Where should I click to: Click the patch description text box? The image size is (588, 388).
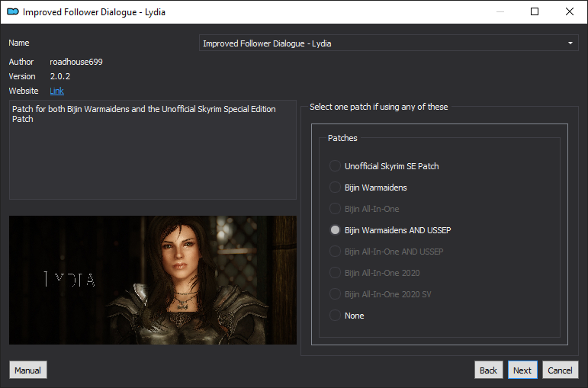[153, 149]
